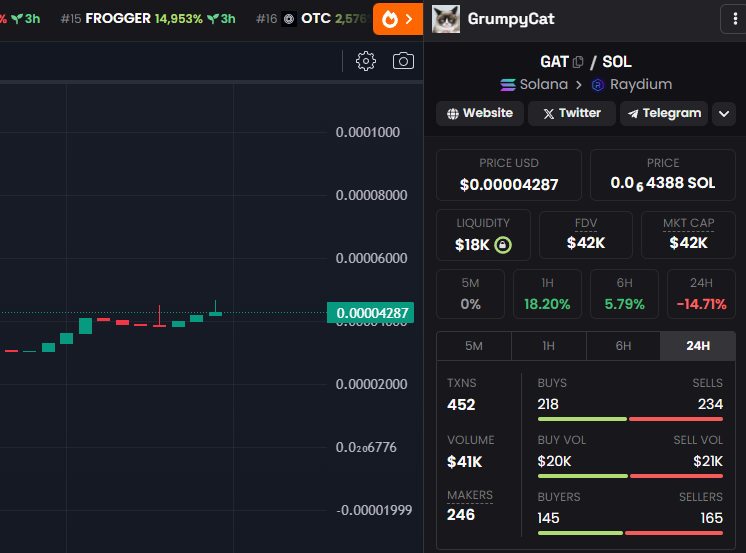Viewport: 746px width, 553px height.
Task: Select the 1H stats tab
Action: click(x=549, y=346)
